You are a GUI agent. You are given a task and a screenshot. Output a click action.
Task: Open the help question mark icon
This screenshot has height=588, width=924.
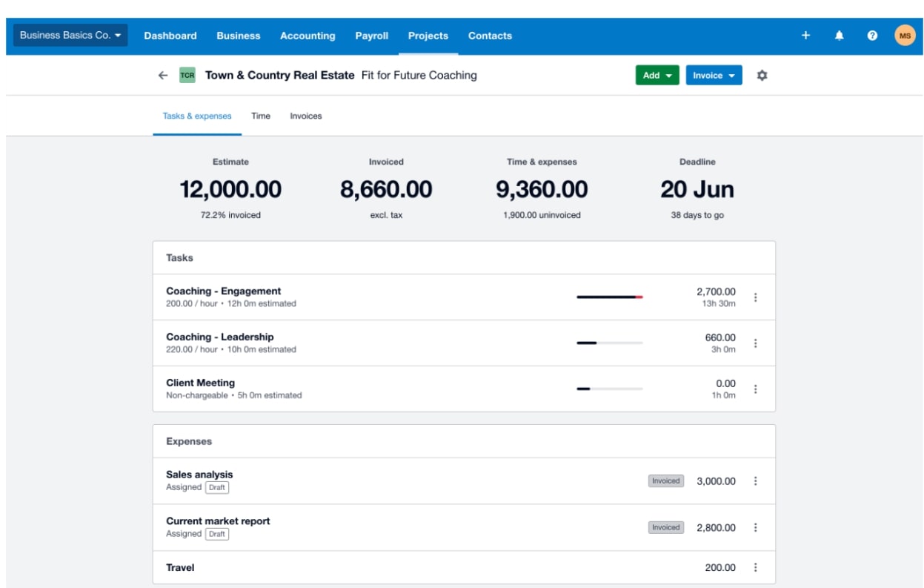pyautogui.click(x=872, y=36)
